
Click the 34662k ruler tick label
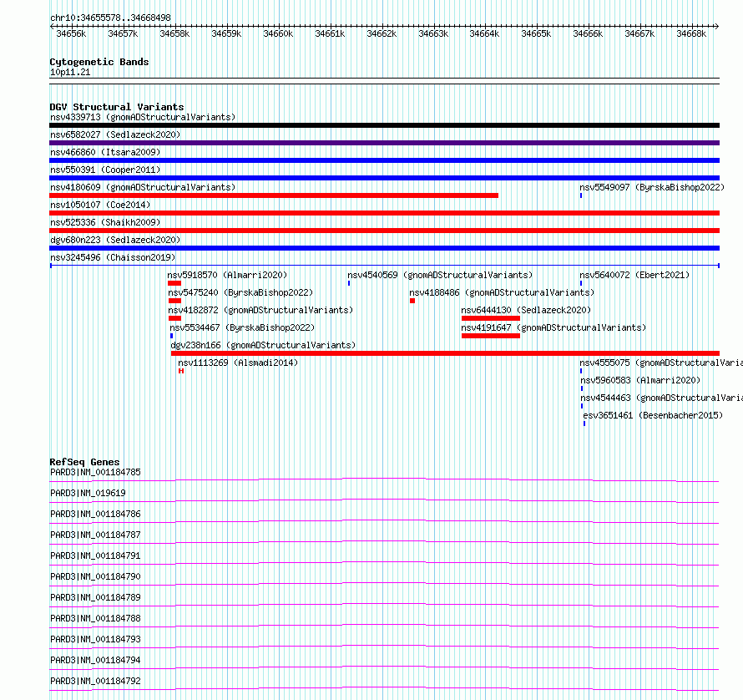point(382,33)
